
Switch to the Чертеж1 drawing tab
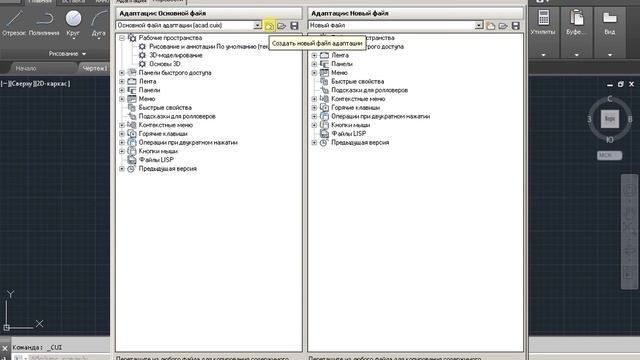pyautogui.click(x=95, y=68)
